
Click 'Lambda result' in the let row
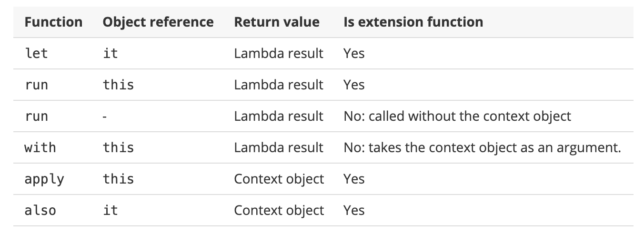pos(279,53)
